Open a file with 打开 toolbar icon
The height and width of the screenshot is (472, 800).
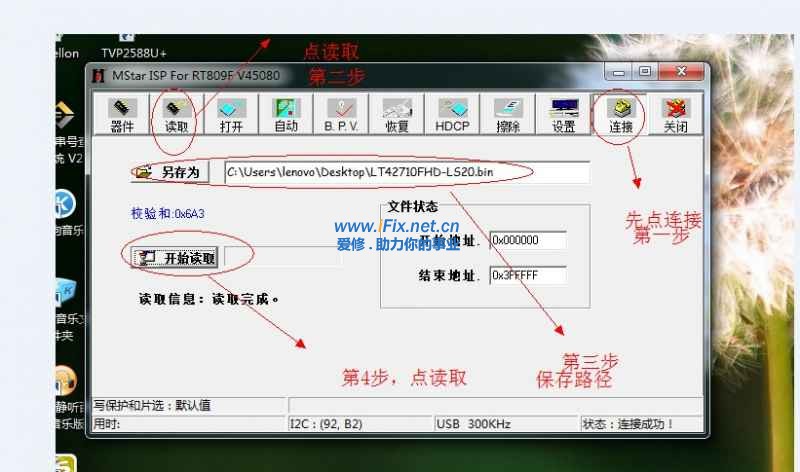pos(231,115)
